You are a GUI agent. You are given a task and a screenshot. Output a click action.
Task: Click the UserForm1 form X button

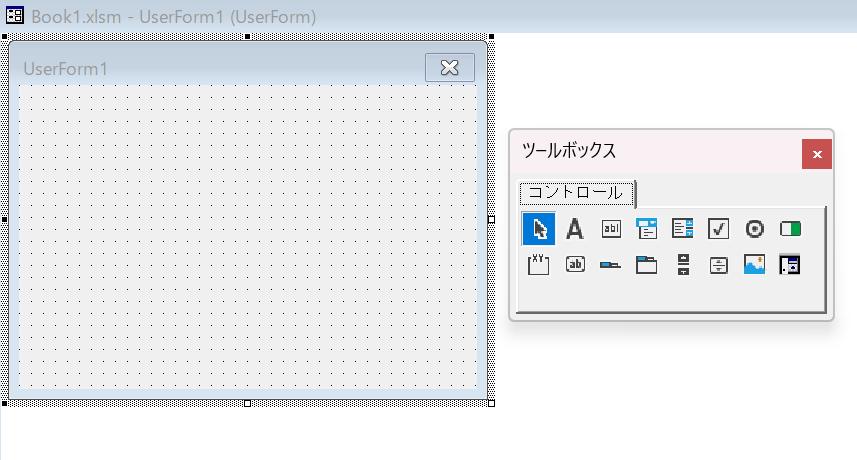[x=449, y=67]
